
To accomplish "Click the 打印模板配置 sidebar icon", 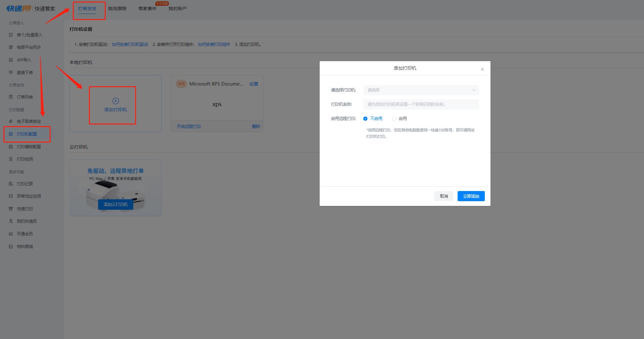I will [11, 147].
